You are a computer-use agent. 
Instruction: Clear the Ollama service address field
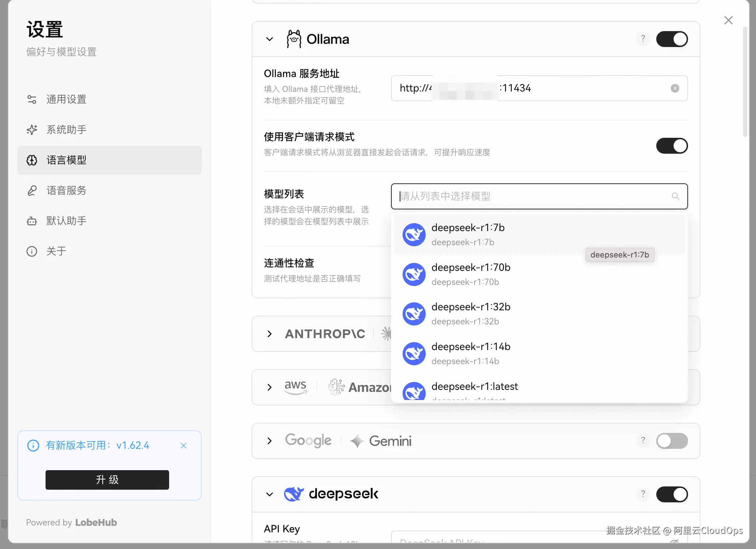tap(675, 88)
